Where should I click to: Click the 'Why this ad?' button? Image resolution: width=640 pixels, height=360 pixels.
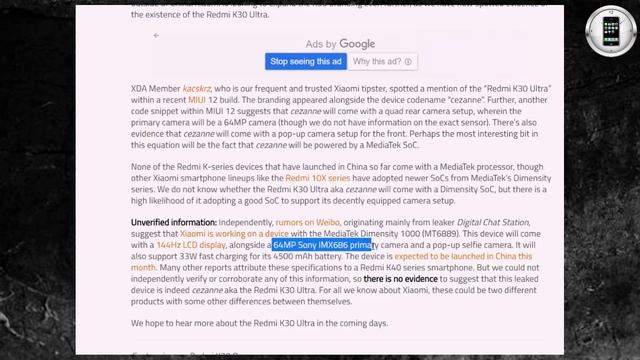pos(382,62)
